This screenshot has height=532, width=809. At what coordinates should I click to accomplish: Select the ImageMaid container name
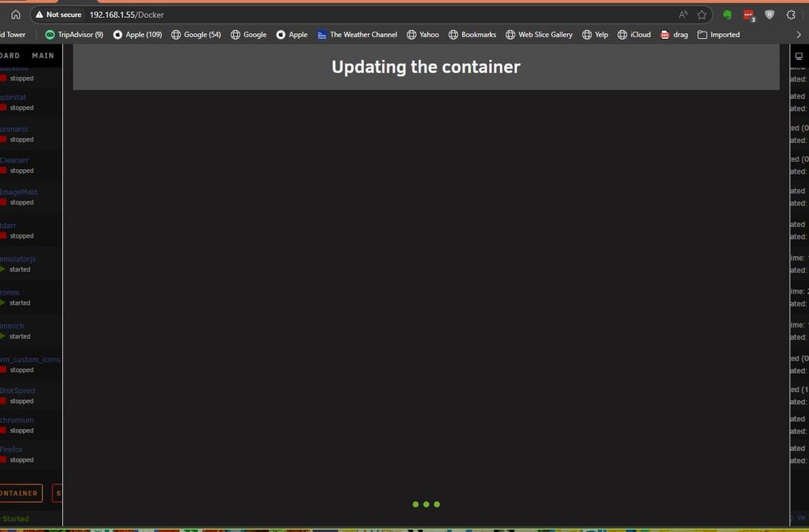(19, 192)
